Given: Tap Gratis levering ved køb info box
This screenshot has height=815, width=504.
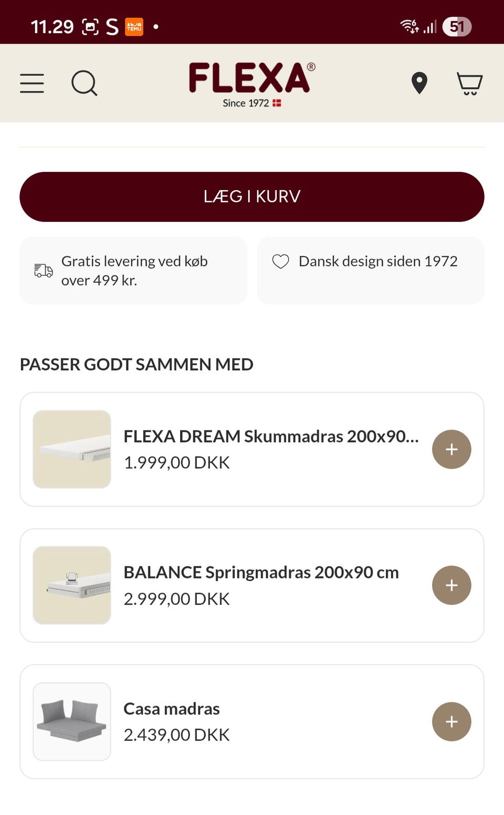Looking at the screenshot, I should coord(134,271).
